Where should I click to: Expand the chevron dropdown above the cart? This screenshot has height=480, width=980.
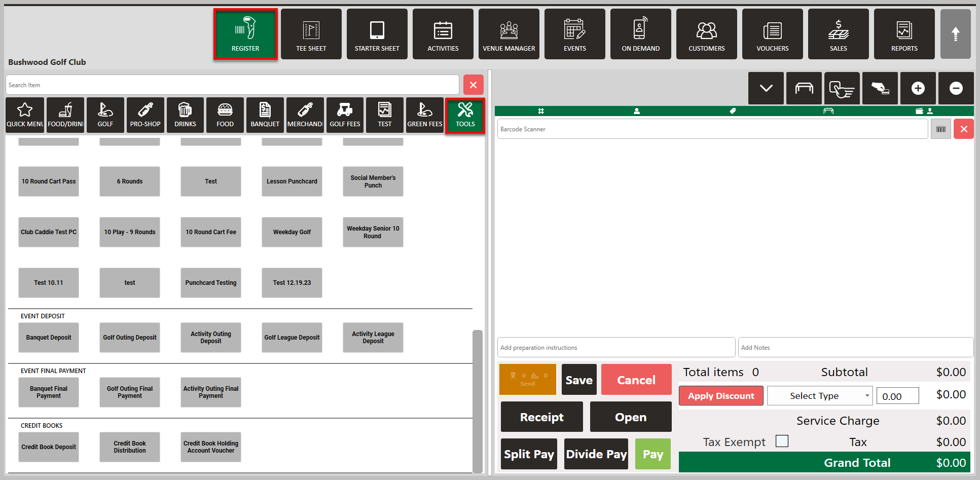click(766, 88)
